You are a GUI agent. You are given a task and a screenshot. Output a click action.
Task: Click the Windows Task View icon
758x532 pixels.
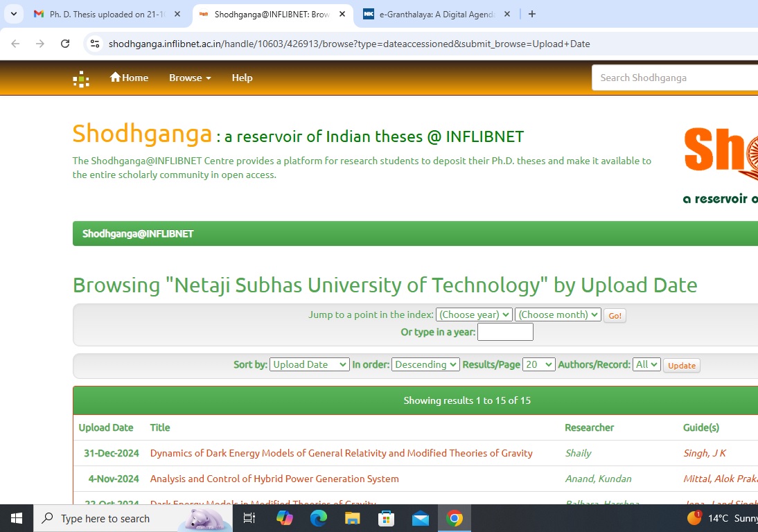(249, 518)
